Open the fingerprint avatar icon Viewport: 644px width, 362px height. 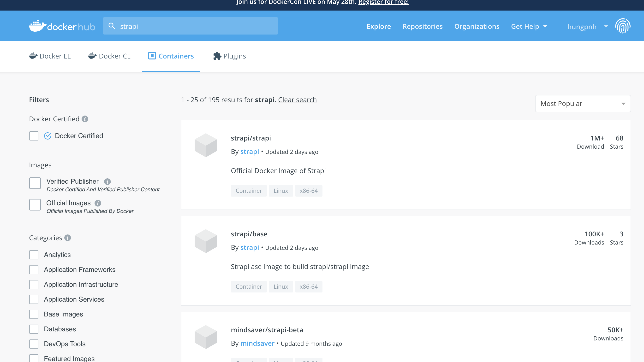pos(622,26)
